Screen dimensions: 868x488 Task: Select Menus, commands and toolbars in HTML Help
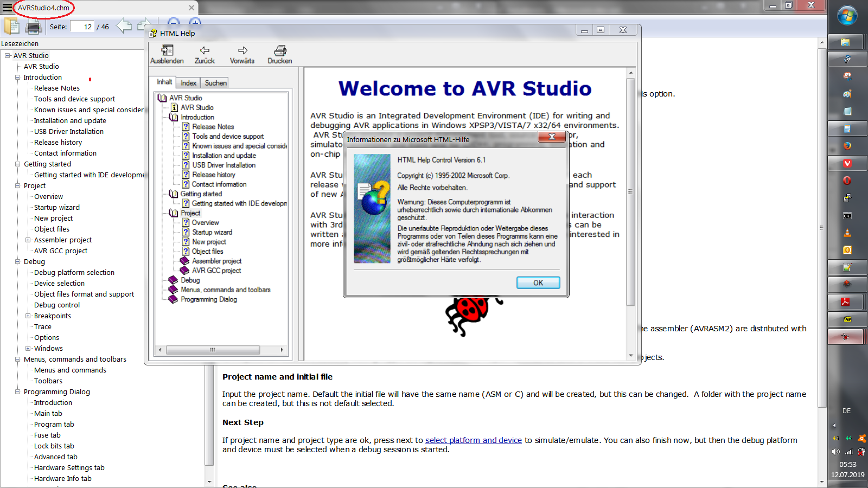(226, 290)
